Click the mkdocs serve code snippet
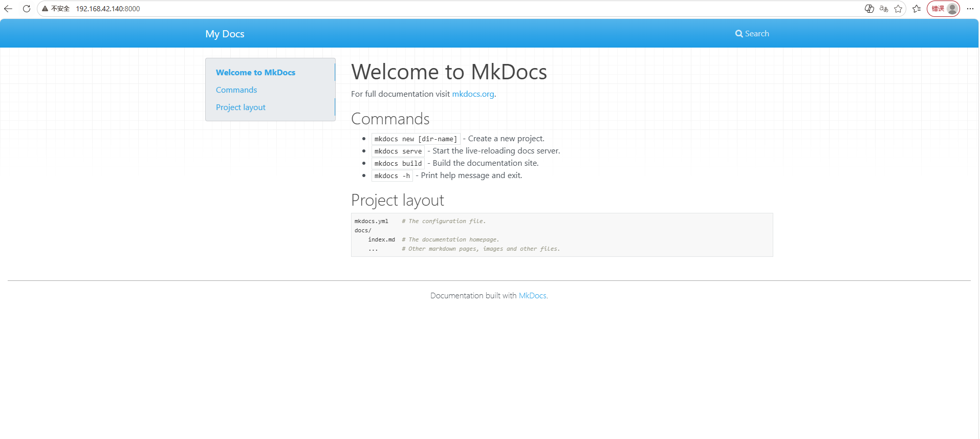 pos(398,151)
